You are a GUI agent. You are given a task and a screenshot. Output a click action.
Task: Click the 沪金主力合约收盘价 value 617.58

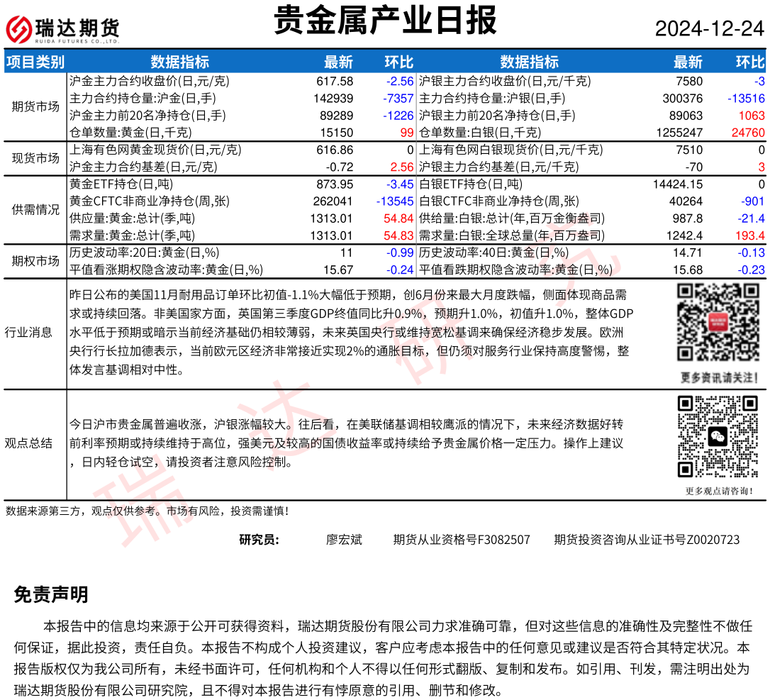click(333, 82)
